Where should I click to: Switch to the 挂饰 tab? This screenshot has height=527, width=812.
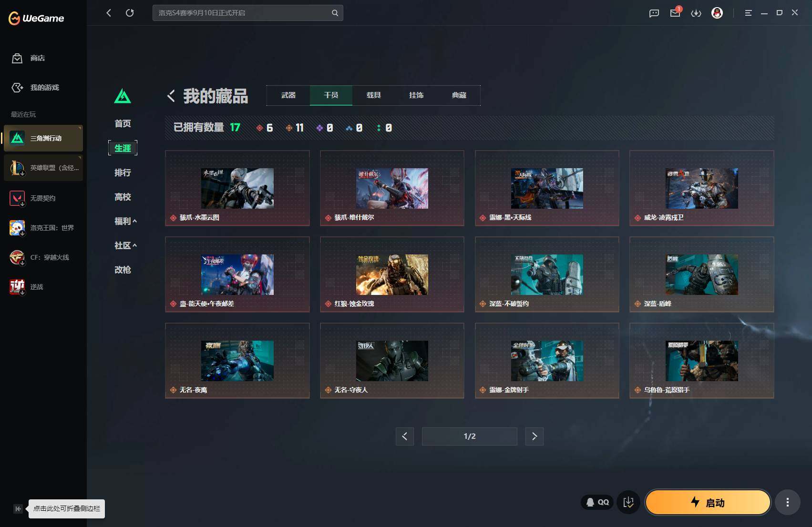[416, 95]
